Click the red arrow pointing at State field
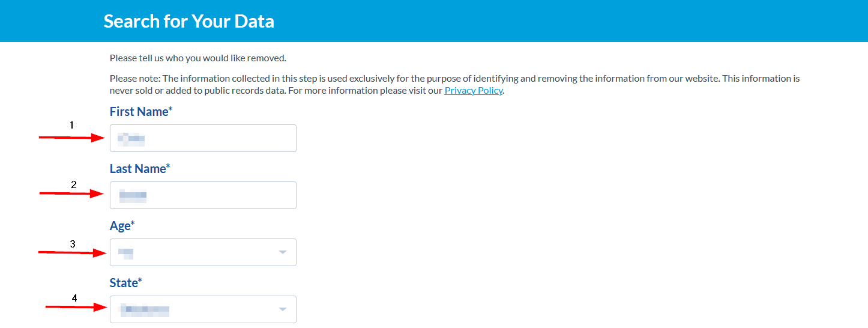This screenshot has height=328, width=868. pyautogui.click(x=76, y=307)
